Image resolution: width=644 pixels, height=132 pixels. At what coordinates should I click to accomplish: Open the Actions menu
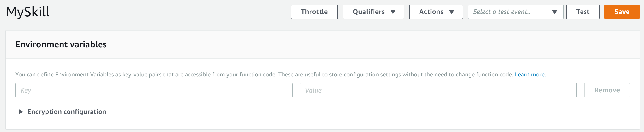click(436, 12)
